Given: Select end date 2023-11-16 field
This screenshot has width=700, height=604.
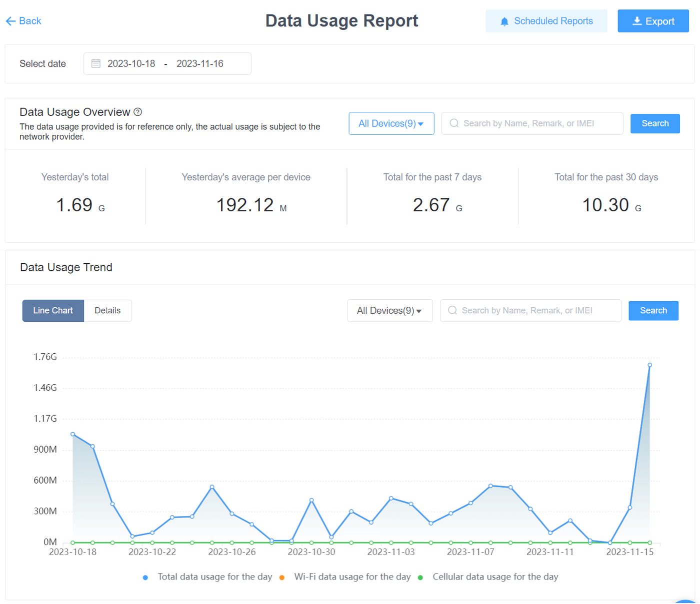Looking at the screenshot, I should point(200,63).
